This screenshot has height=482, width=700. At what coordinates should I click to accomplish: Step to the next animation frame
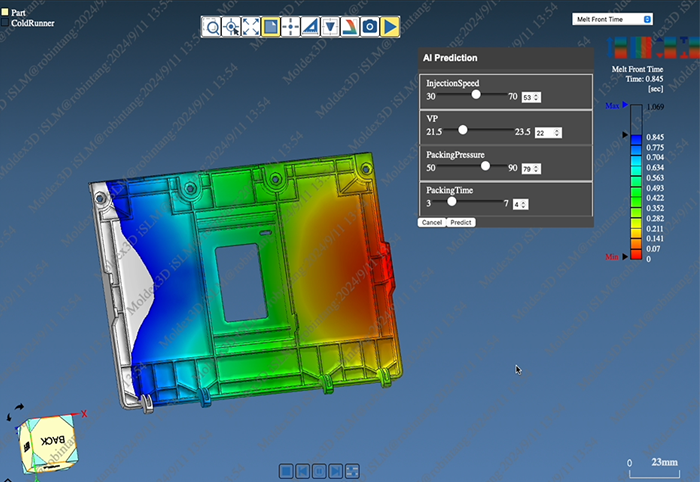tap(336, 470)
